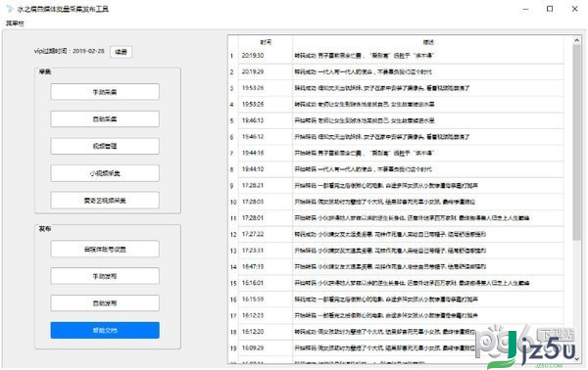
Task: Select the log time 16:16:01
Action: [253, 283]
